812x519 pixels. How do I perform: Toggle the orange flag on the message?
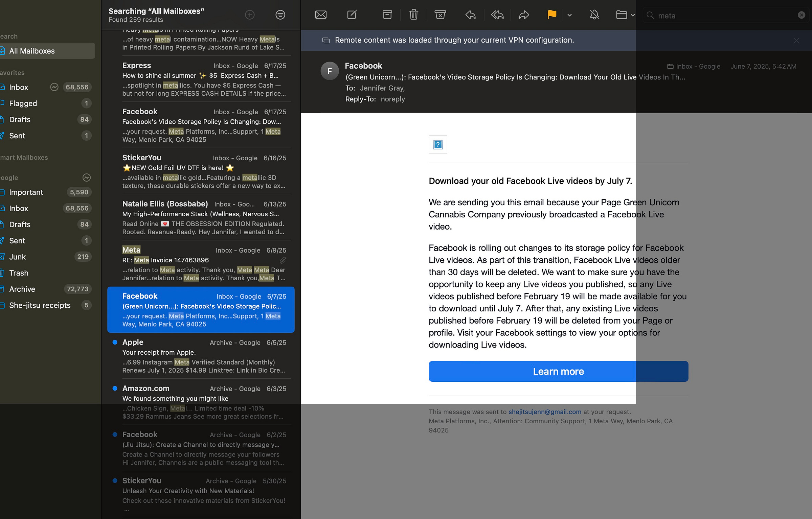(551, 15)
